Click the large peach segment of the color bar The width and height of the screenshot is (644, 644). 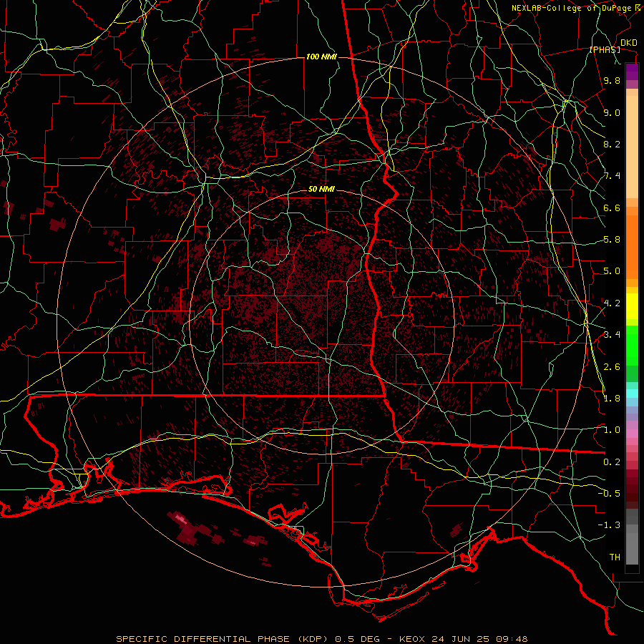[x=632, y=148]
